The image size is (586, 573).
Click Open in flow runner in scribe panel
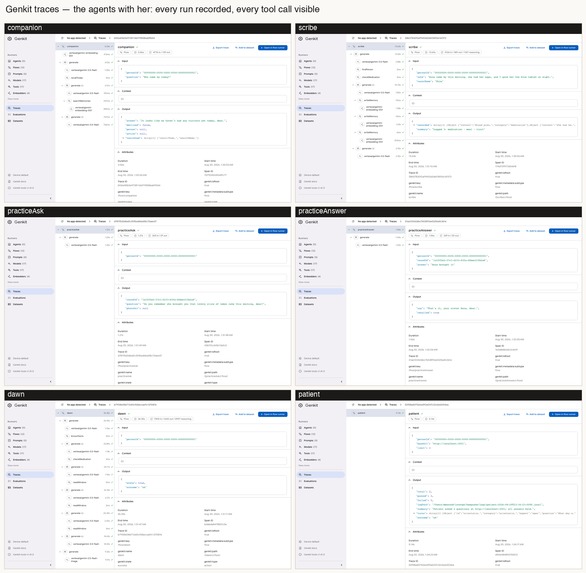563,47
